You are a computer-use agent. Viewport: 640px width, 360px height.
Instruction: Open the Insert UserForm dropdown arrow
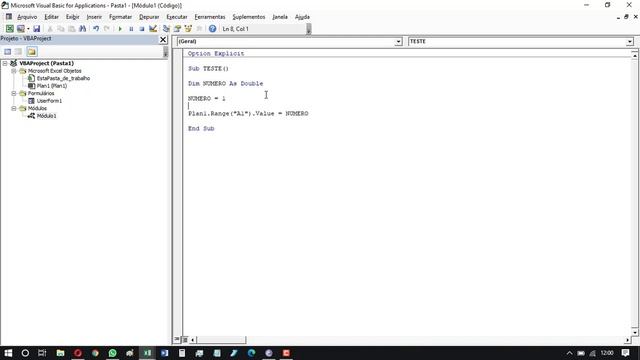click(x=28, y=29)
